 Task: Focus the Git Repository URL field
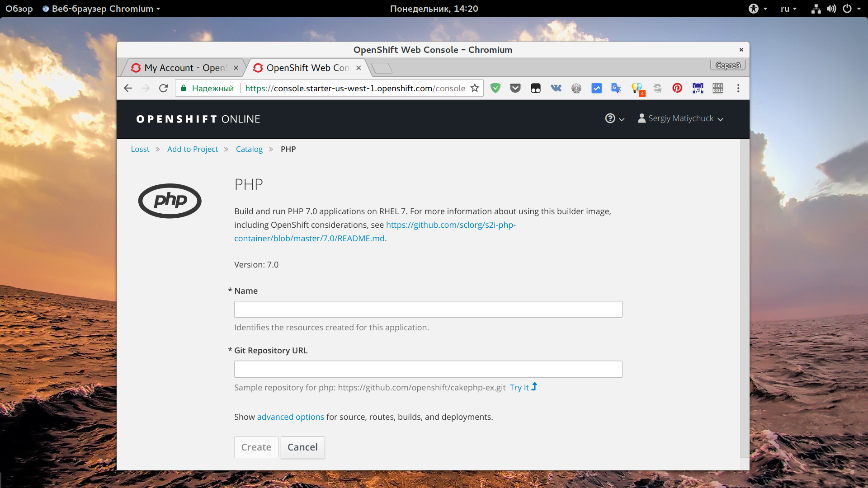click(428, 369)
